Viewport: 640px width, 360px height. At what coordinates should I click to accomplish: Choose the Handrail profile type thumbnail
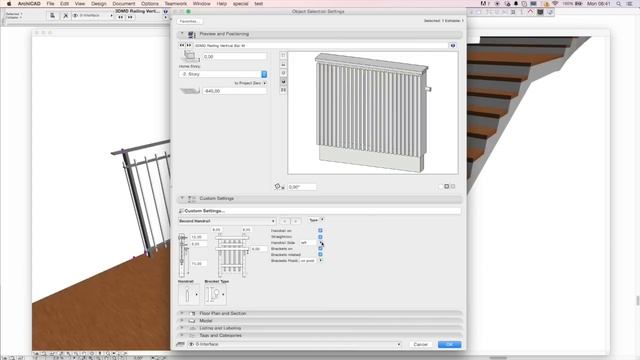coord(189,294)
